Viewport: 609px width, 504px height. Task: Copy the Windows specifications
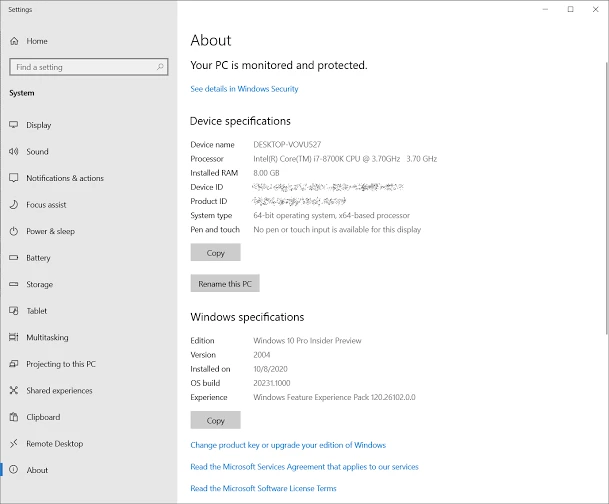pyautogui.click(x=216, y=420)
